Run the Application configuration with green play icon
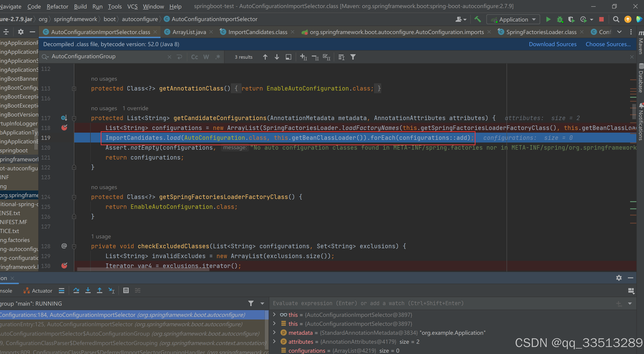This screenshot has height=354, width=644. point(548,19)
